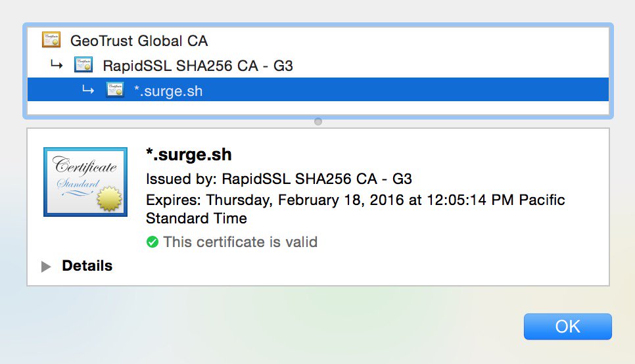Expand the Details disclosure triangle
The width and height of the screenshot is (635, 364).
[46, 266]
